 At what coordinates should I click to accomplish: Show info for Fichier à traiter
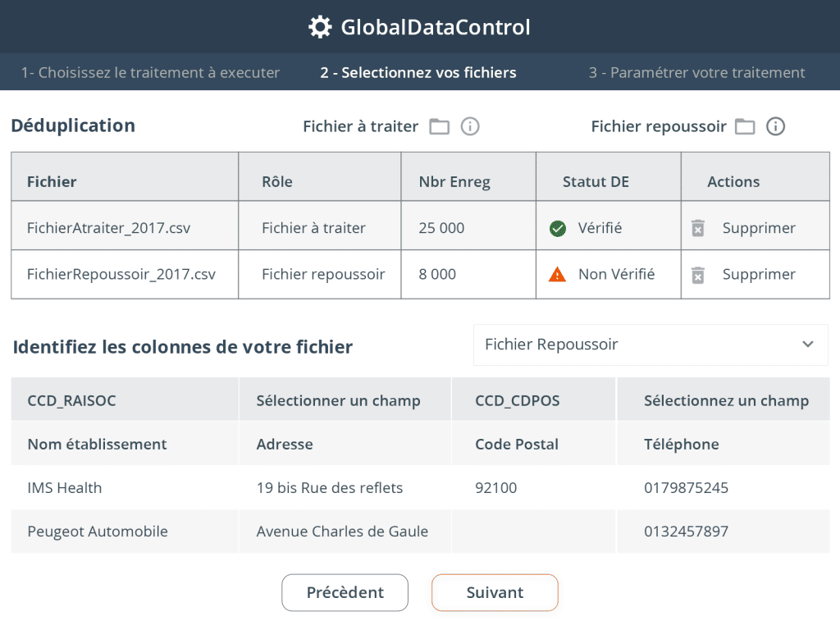(x=470, y=126)
